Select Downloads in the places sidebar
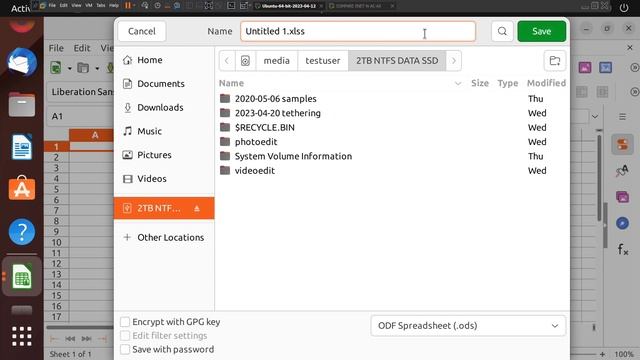This screenshot has width=640, height=360. point(164,107)
